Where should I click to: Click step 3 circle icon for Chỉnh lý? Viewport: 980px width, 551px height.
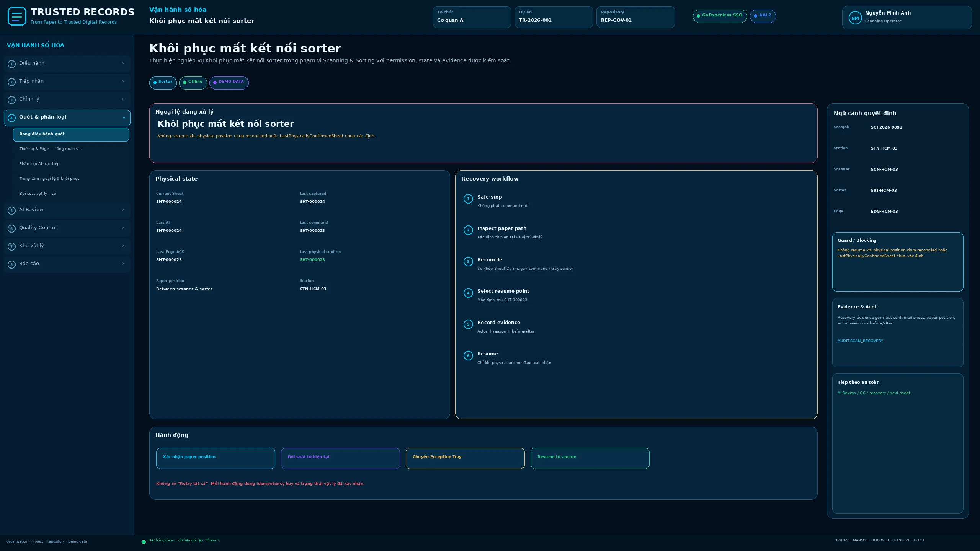tap(11, 100)
